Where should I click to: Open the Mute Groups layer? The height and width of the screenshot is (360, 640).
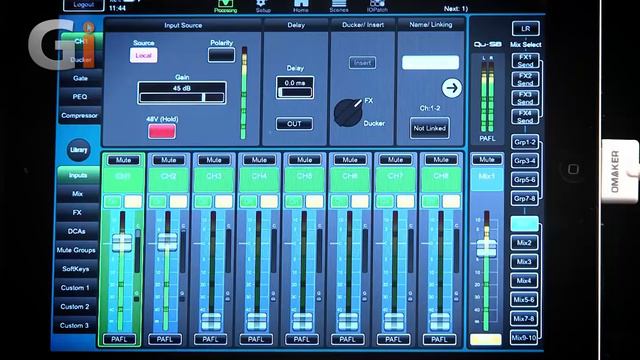[x=76, y=250]
